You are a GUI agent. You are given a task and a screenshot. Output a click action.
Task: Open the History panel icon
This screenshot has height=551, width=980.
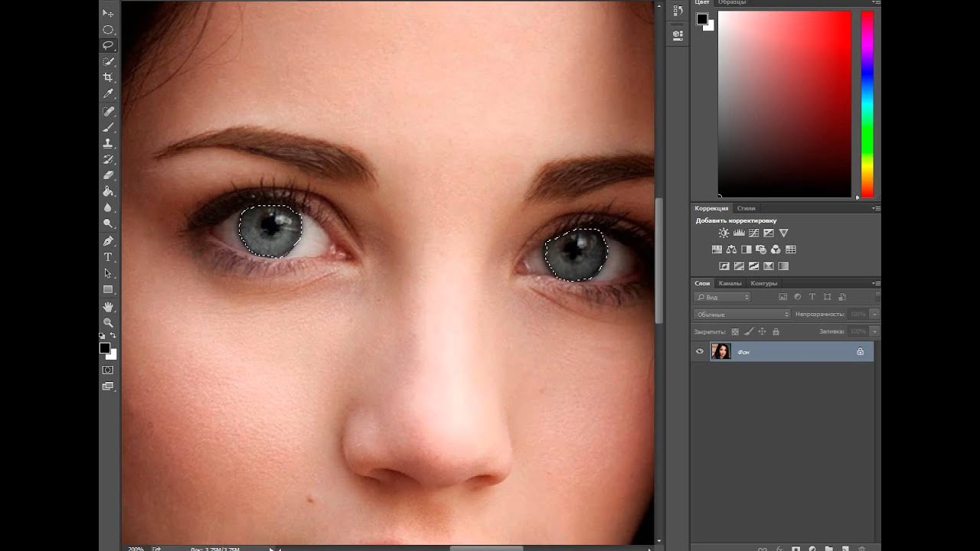tap(678, 11)
